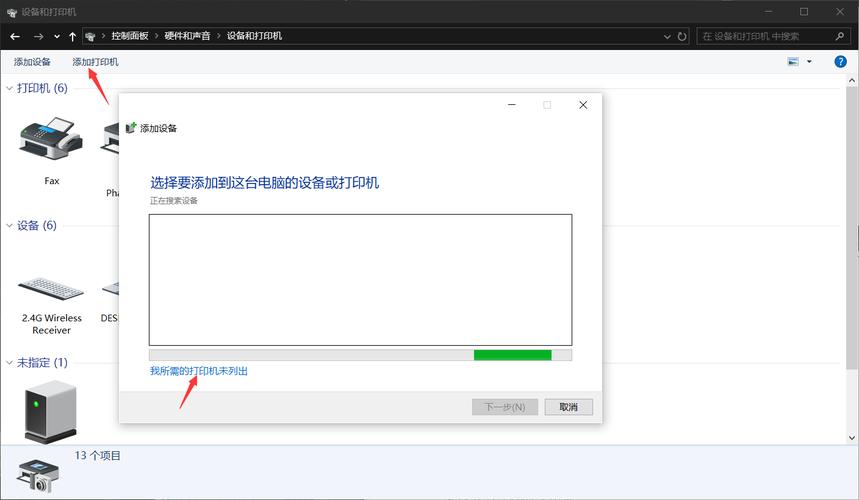
Task: Click 添加设备 in the command bar
Action: click(32, 62)
